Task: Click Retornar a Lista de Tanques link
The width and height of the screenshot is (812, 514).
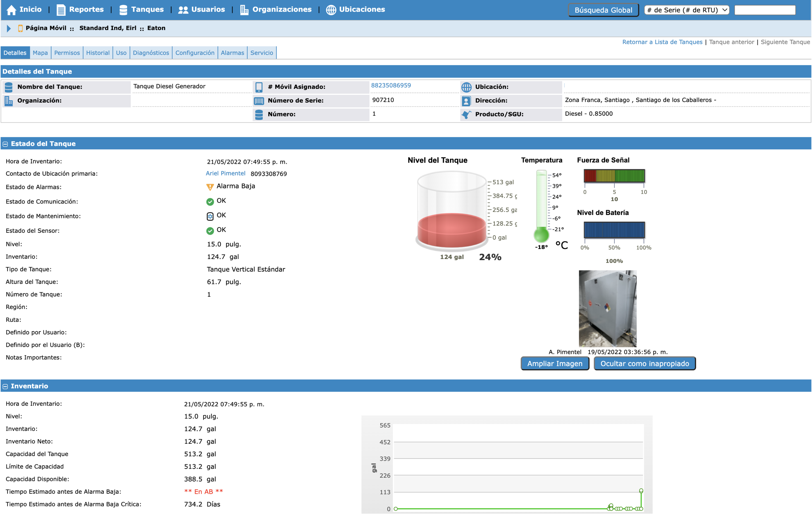Action: click(x=662, y=42)
